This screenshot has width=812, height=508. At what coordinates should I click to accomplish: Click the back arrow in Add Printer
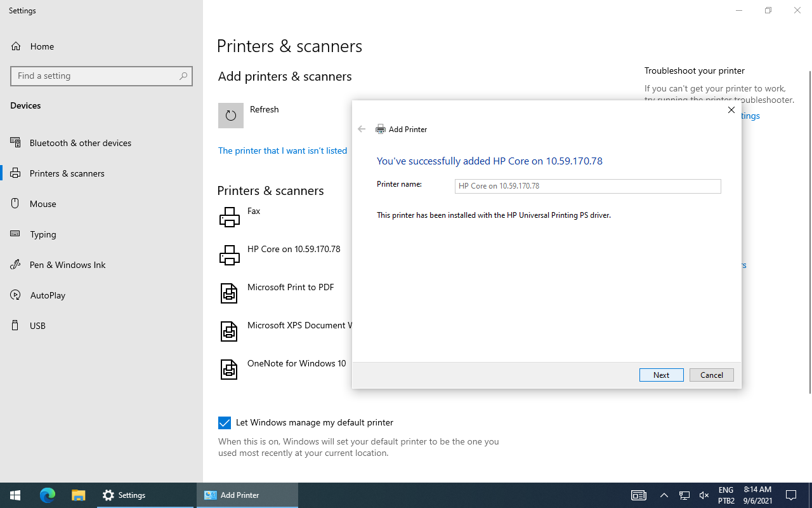362,129
